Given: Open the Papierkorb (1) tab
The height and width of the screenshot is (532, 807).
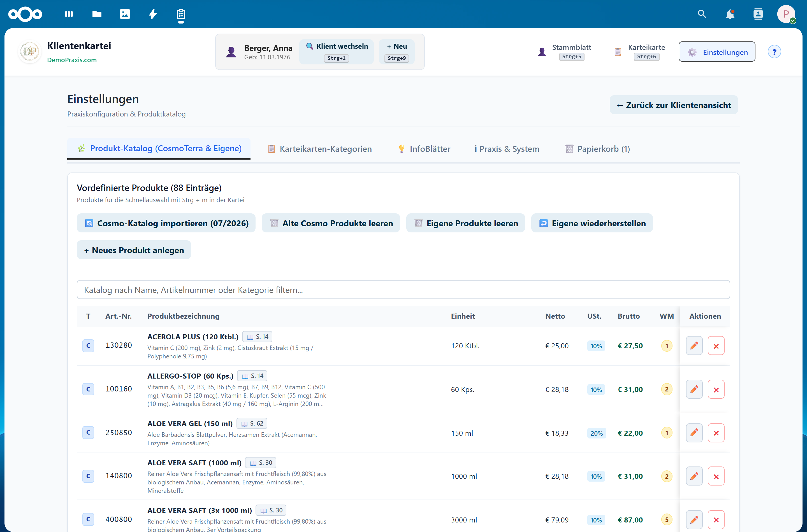Looking at the screenshot, I should click(597, 149).
